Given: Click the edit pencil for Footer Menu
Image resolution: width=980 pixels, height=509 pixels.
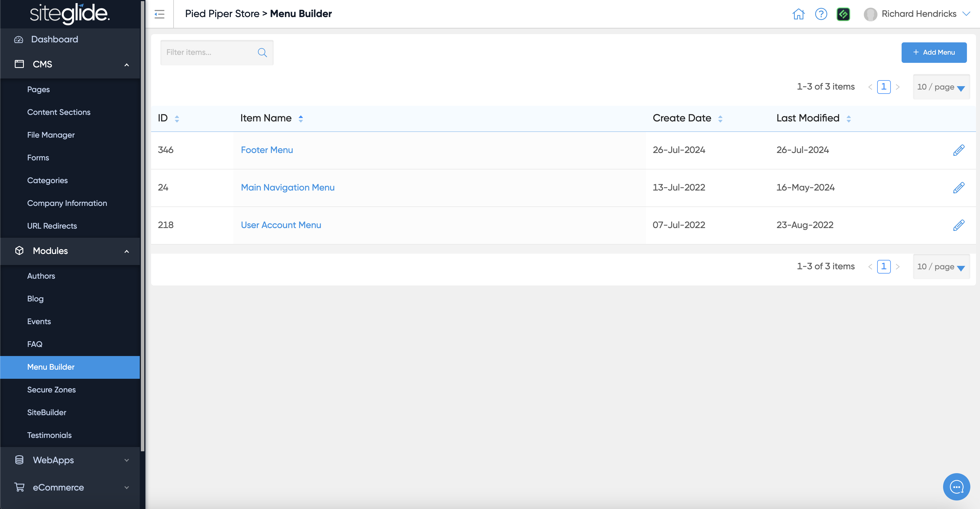Looking at the screenshot, I should click(x=958, y=150).
